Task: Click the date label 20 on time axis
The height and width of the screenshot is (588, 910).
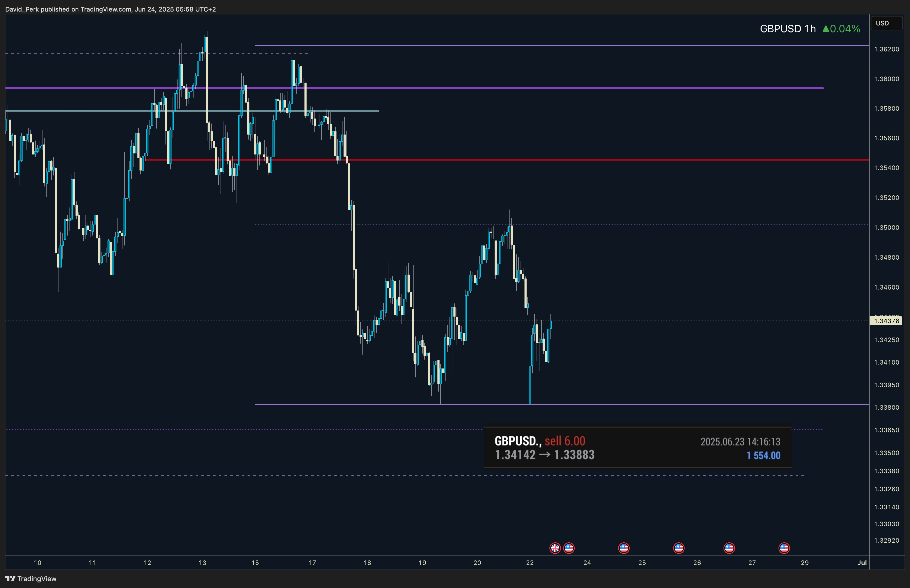Action: 477,562
